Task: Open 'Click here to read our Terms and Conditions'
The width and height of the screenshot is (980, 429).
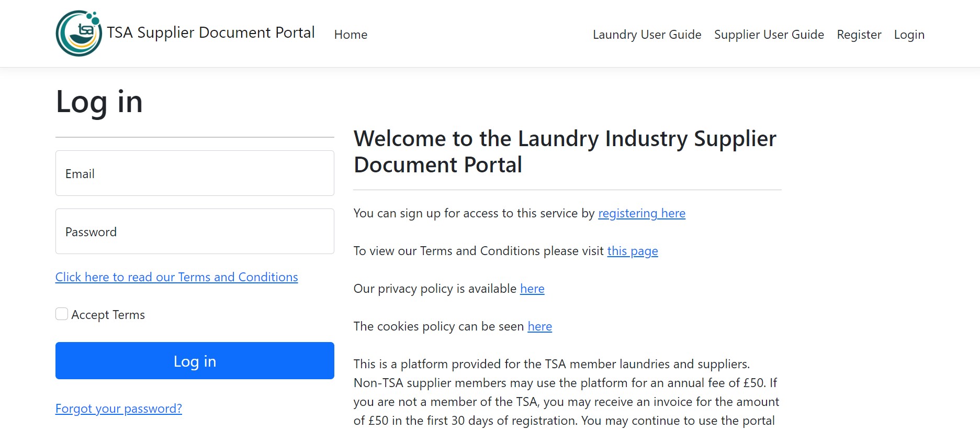Action: point(177,277)
